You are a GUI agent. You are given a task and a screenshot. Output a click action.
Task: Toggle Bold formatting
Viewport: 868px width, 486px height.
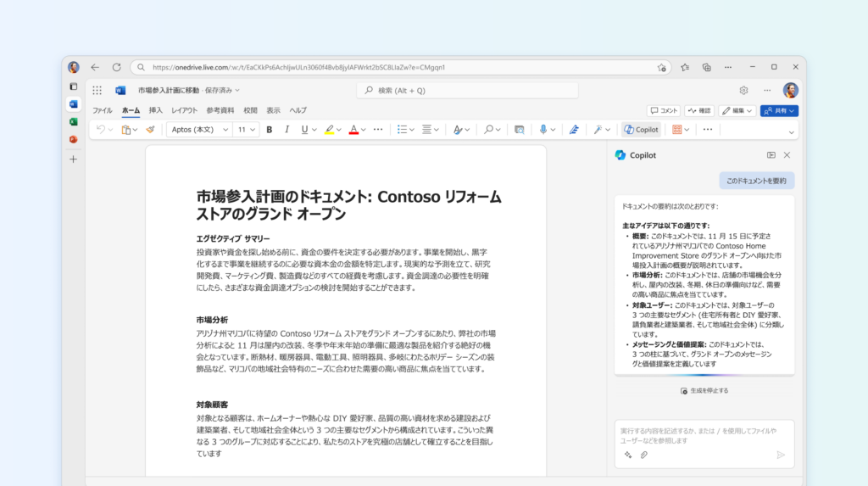tap(269, 130)
